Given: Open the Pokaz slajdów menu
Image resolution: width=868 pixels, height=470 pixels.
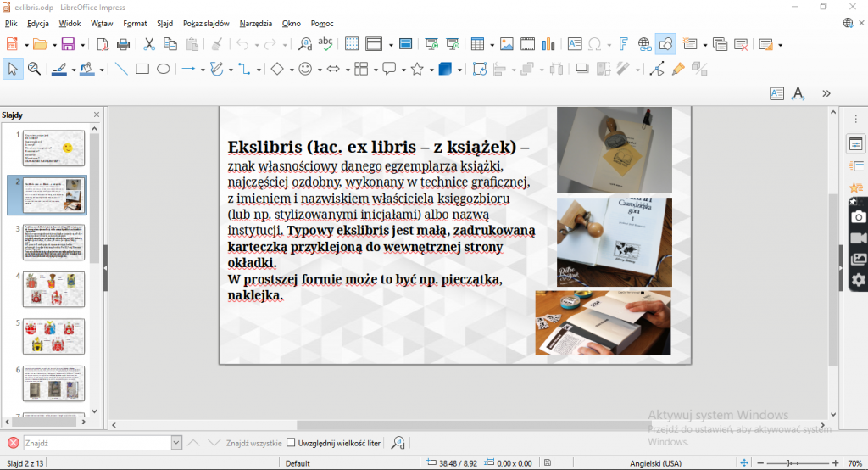Looking at the screenshot, I should [205, 24].
